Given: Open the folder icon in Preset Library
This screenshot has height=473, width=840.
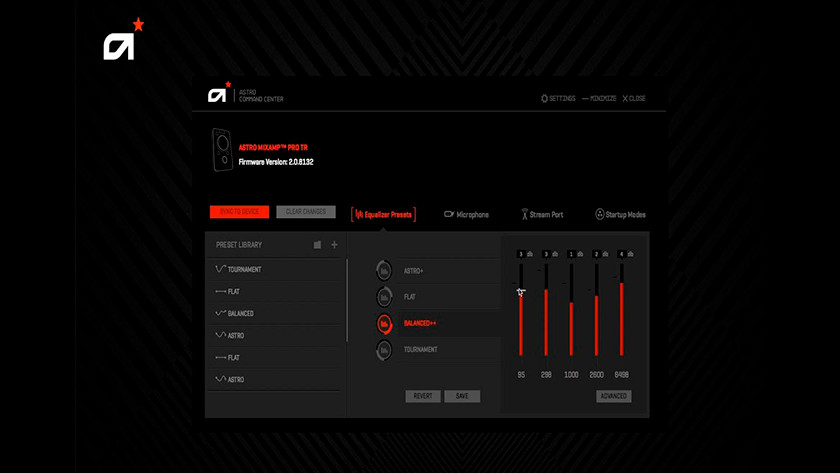Looking at the screenshot, I should coord(318,245).
